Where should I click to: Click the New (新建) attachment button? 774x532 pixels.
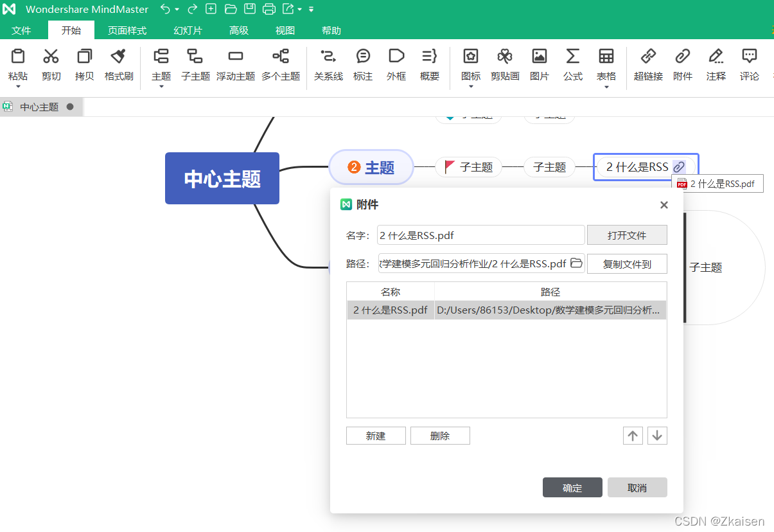pos(376,436)
